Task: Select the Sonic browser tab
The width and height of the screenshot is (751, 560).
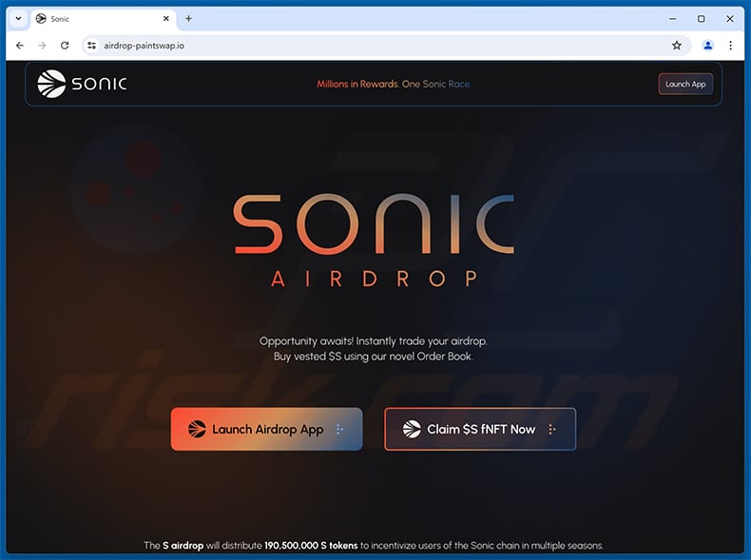Action: (x=103, y=19)
